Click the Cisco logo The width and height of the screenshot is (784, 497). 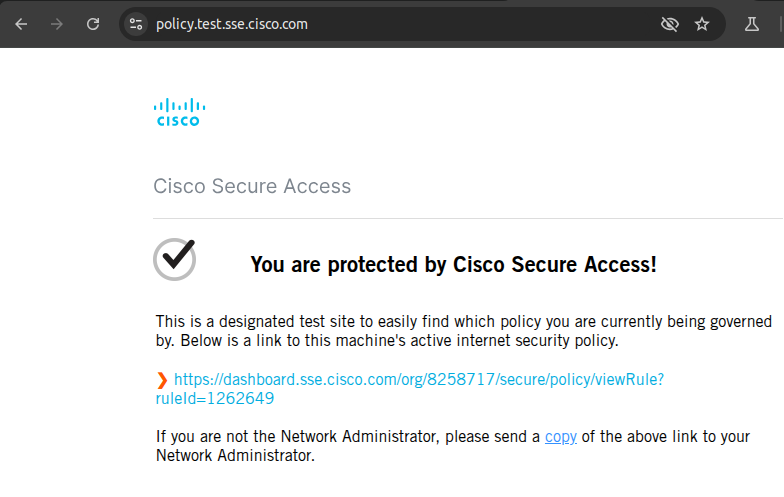click(179, 112)
